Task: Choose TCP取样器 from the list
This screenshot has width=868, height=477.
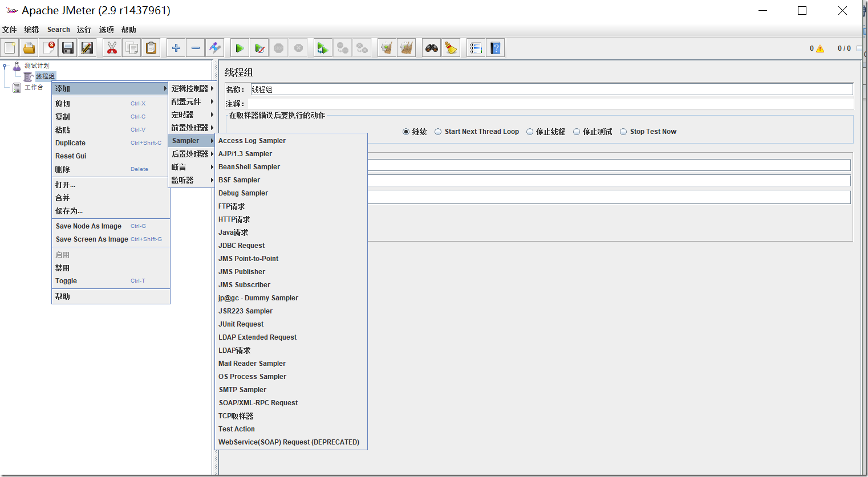Action: pyautogui.click(x=291, y=416)
